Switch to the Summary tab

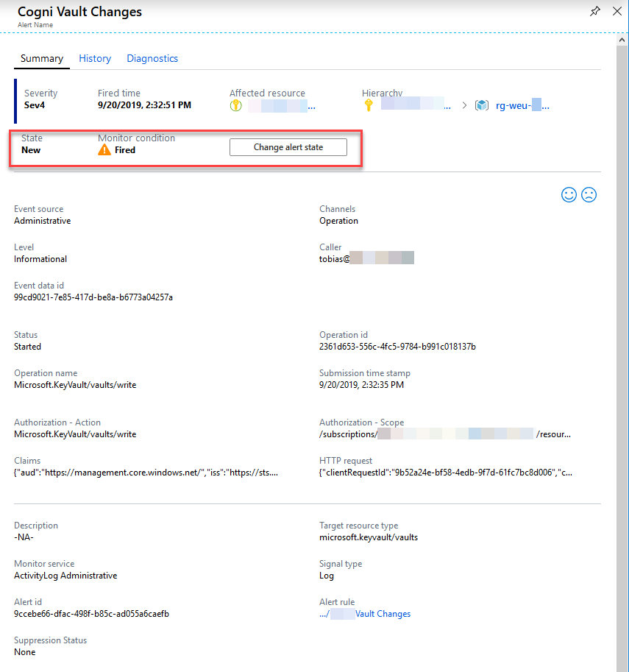coord(41,59)
